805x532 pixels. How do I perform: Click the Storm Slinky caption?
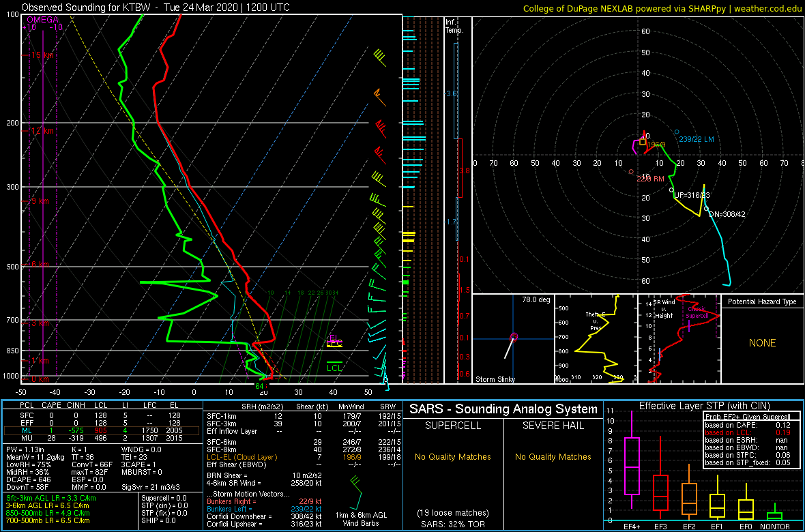point(496,379)
